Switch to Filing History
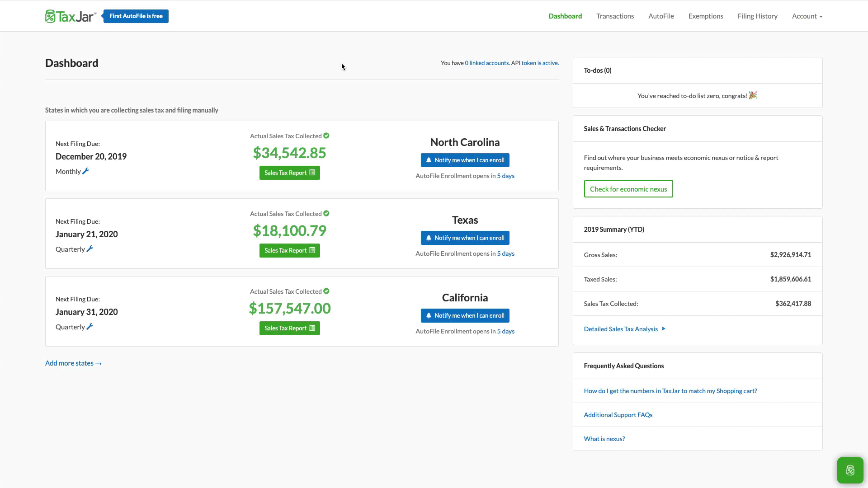Image resolution: width=868 pixels, height=488 pixels. click(757, 16)
